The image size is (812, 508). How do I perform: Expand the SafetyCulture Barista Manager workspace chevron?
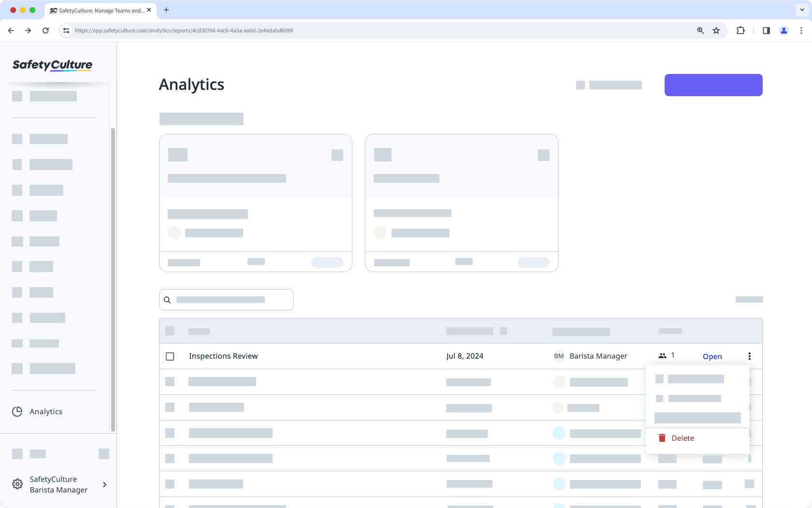click(x=104, y=484)
